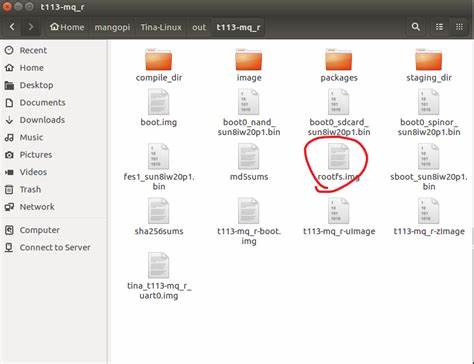Select the md5sums file icon
The width and height of the screenshot is (474, 364).
pos(249,157)
